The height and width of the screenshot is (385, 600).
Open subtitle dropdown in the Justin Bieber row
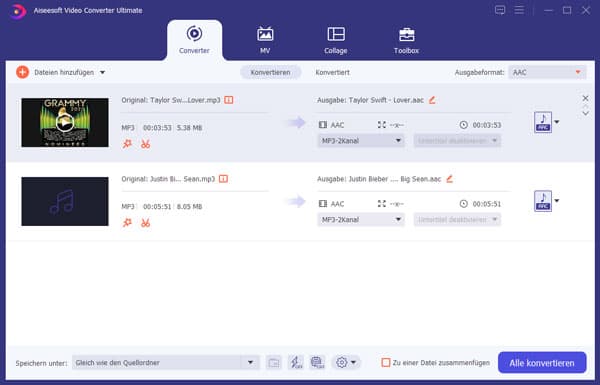pyautogui.click(x=457, y=220)
